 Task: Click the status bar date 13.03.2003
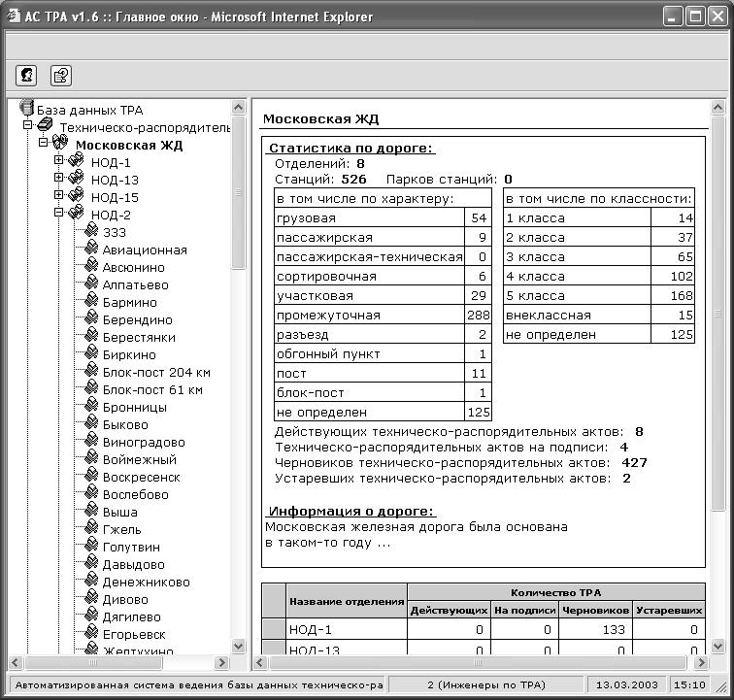(627, 684)
